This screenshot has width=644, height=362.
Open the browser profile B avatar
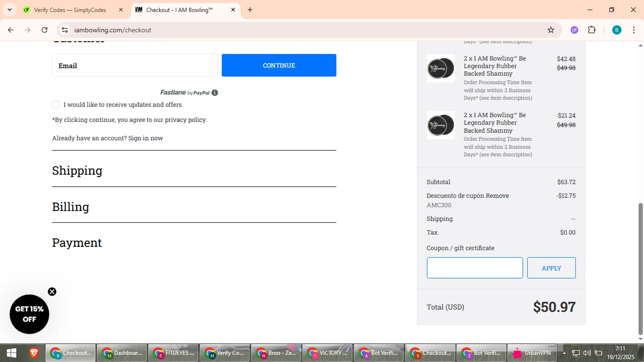point(617,30)
